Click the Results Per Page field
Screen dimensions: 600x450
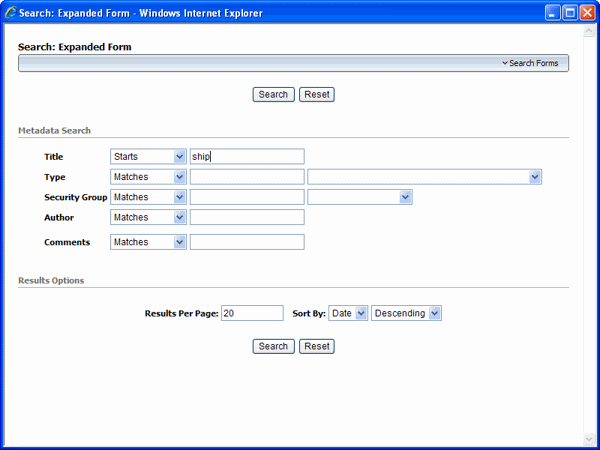[x=252, y=313]
